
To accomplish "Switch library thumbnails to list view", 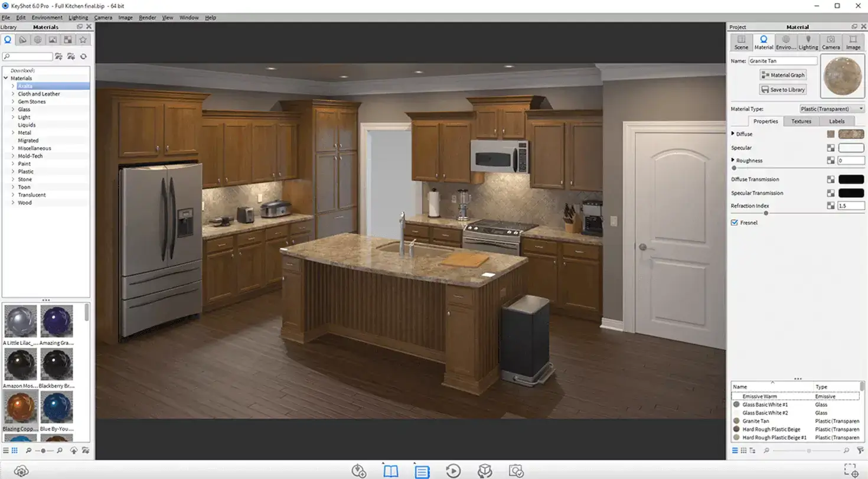I will click(6, 450).
